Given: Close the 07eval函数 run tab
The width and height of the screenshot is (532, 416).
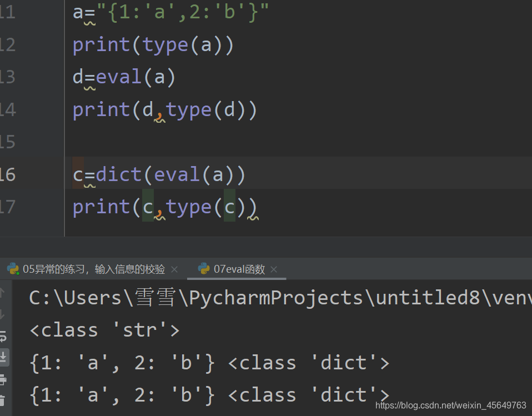Looking at the screenshot, I should [x=274, y=269].
